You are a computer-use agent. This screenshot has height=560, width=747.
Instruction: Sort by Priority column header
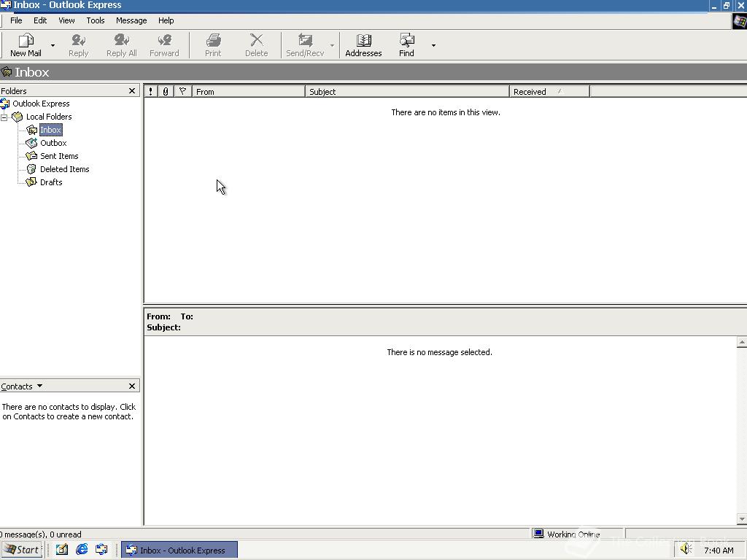point(150,91)
